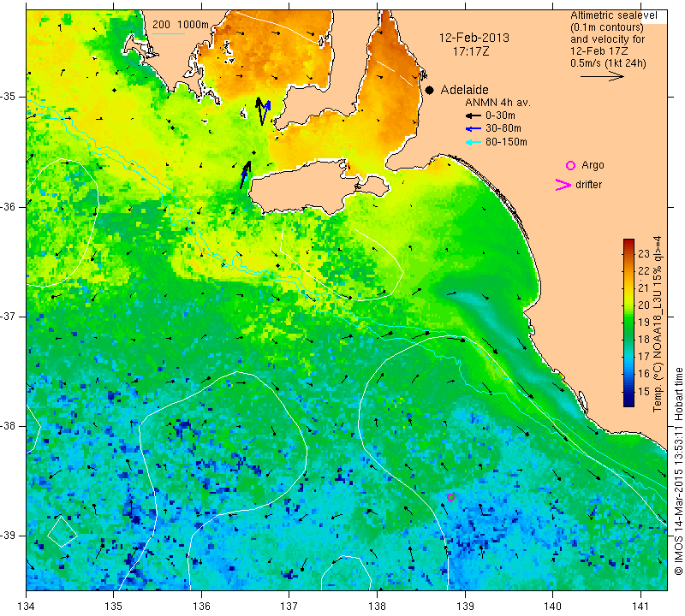This screenshot has height=616, width=685.
Task: Click the latitude -38 axis label
Action: click(9, 426)
